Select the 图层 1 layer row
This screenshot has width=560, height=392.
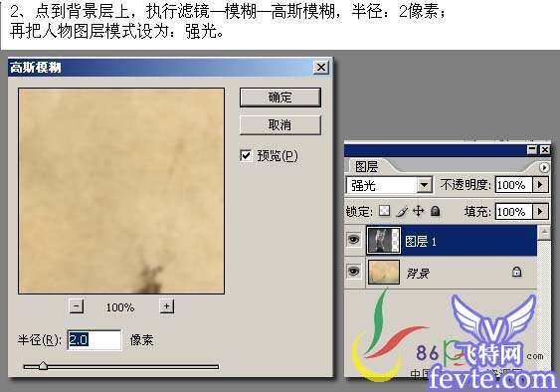click(x=452, y=240)
